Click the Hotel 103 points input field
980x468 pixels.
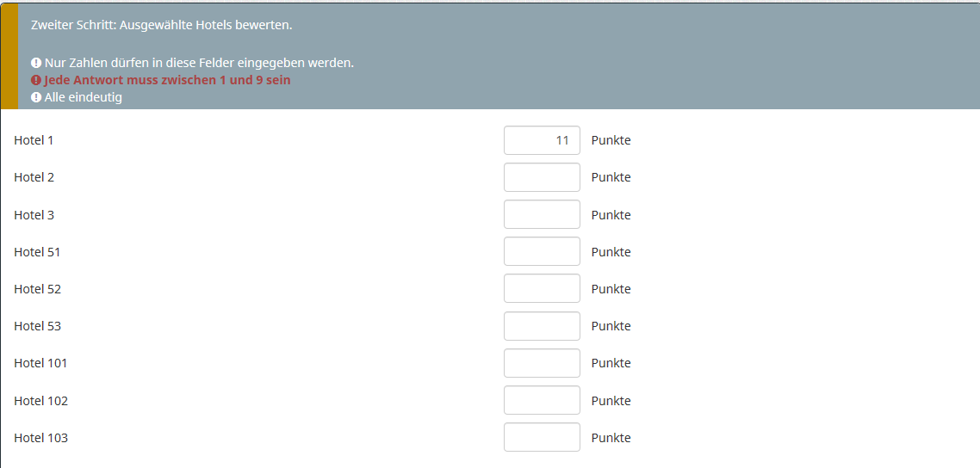(x=542, y=437)
